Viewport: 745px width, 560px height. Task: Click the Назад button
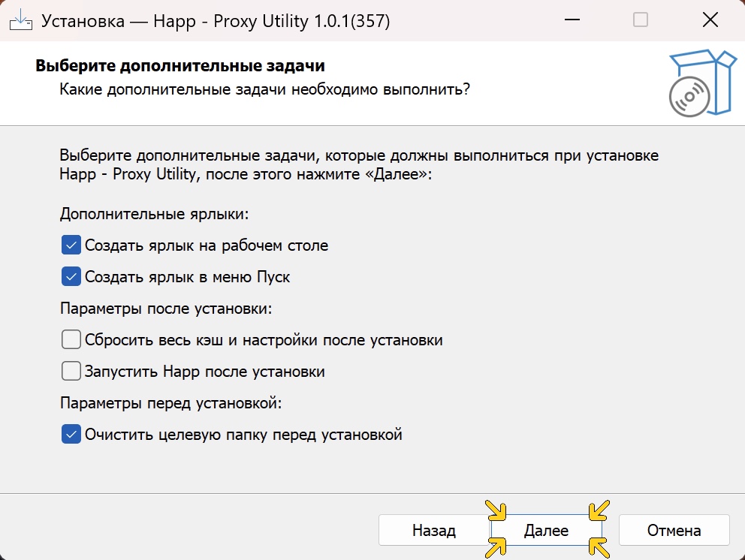tap(433, 530)
